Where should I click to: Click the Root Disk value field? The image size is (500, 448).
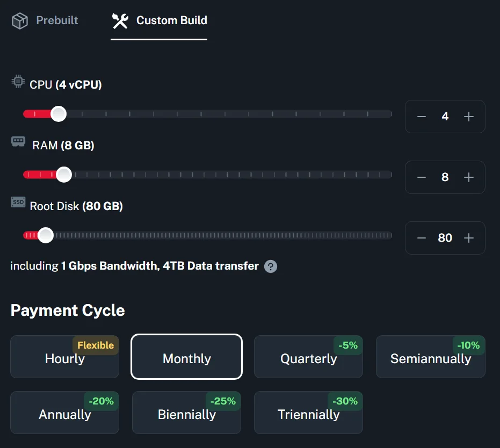[445, 238]
